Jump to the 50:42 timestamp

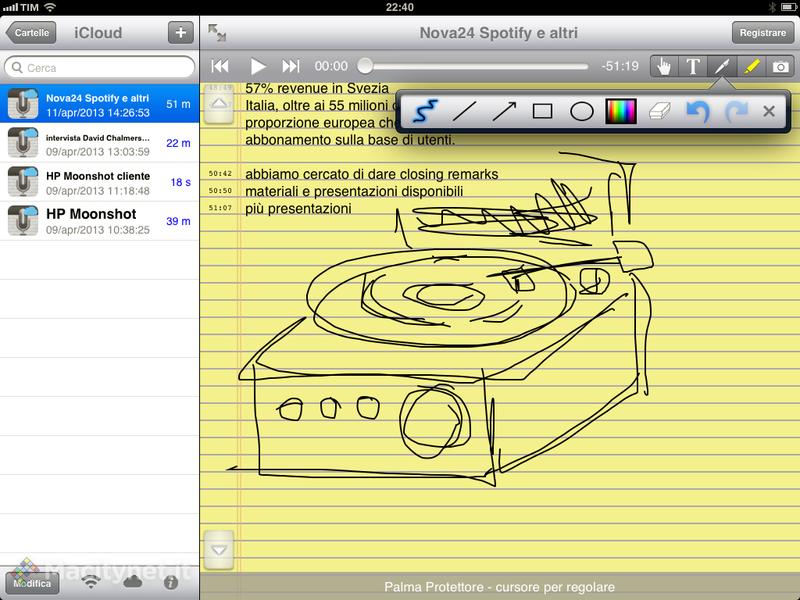[220, 173]
